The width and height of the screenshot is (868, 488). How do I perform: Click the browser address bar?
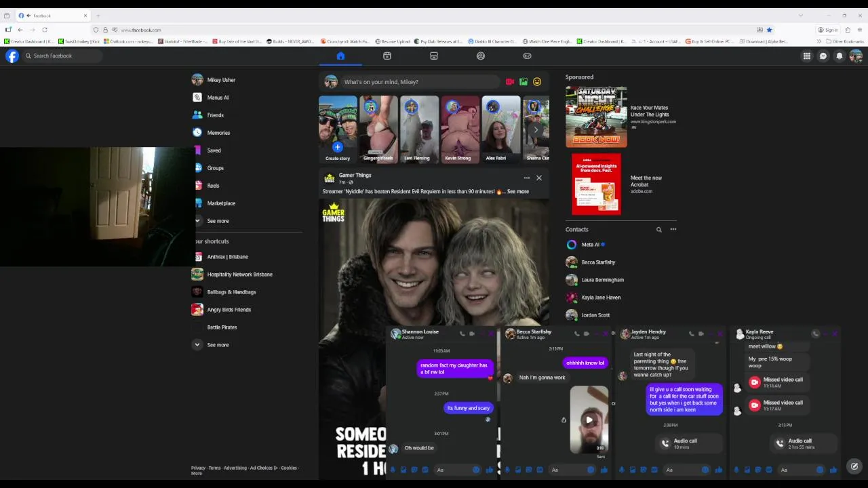coord(434,30)
